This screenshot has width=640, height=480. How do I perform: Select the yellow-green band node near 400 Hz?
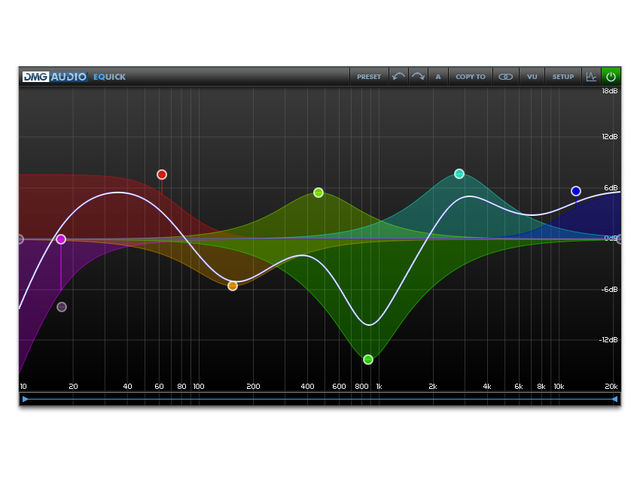[x=318, y=193]
